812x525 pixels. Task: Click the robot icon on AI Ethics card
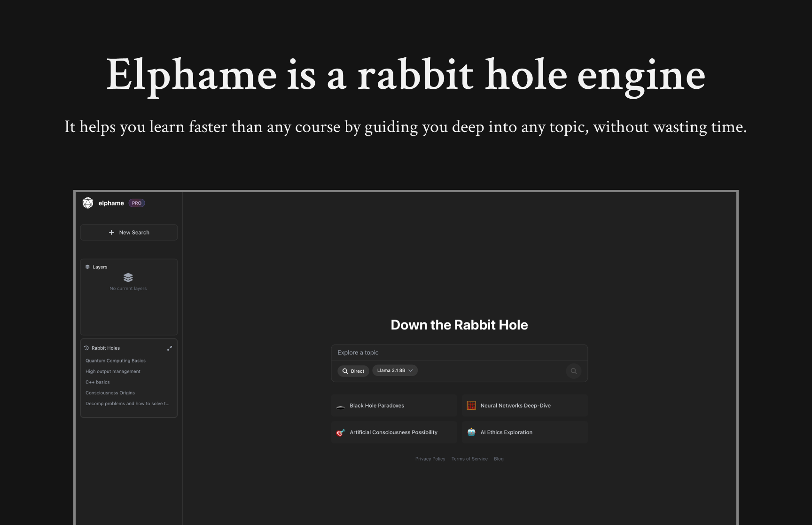(x=471, y=432)
